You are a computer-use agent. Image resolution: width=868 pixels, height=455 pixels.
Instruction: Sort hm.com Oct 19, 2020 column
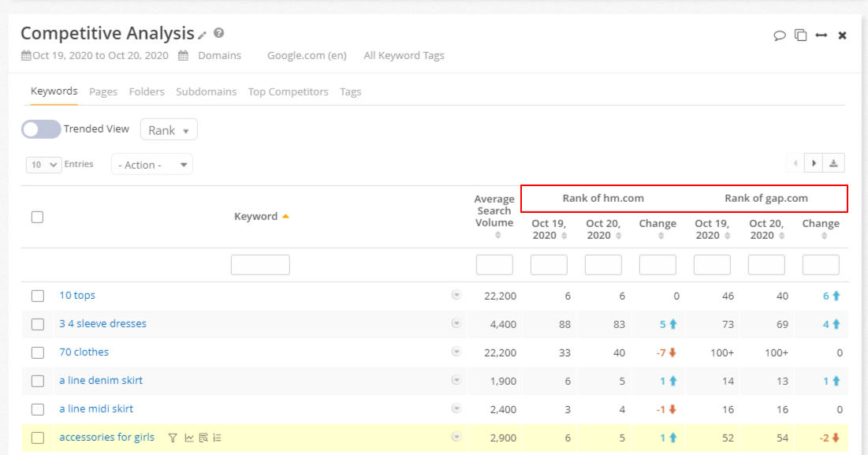point(564,236)
